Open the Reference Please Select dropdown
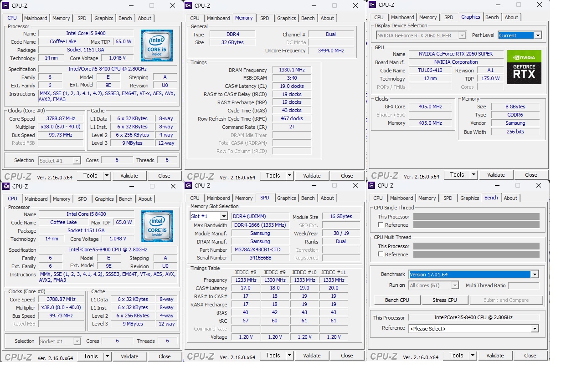Image resolution: width=561 pixels, height=392 pixels. pyautogui.click(x=535, y=329)
